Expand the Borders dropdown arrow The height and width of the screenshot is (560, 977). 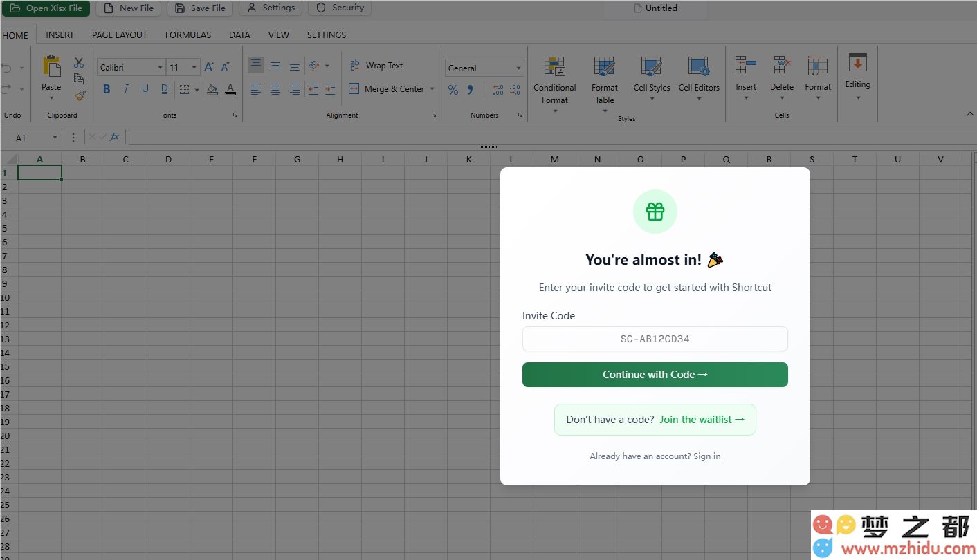(197, 90)
